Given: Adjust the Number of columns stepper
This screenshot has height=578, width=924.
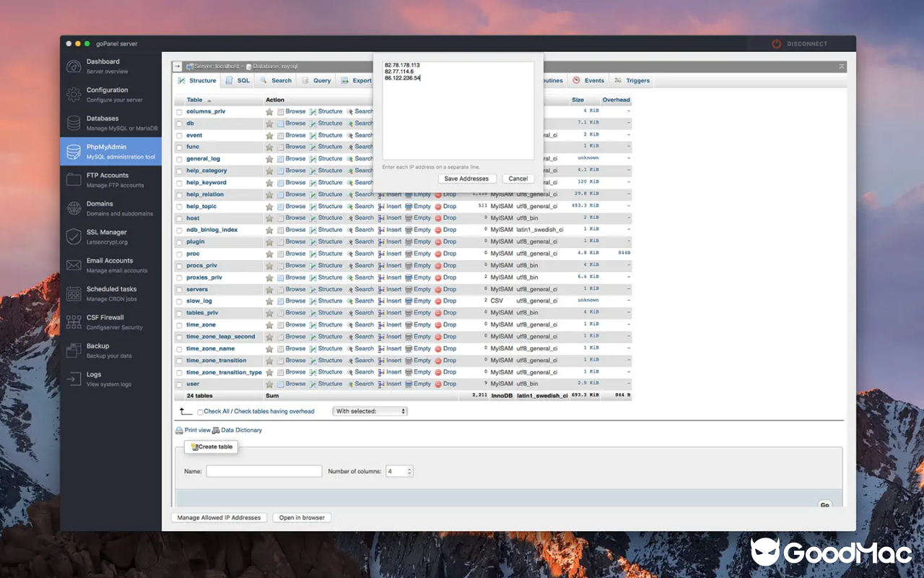Looking at the screenshot, I should pyautogui.click(x=408, y=470).
